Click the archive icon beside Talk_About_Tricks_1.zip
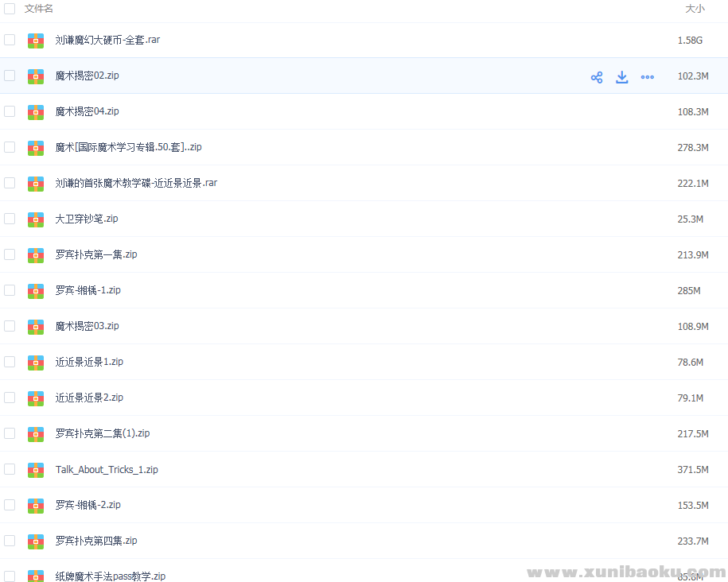 [x=36, y=469]
